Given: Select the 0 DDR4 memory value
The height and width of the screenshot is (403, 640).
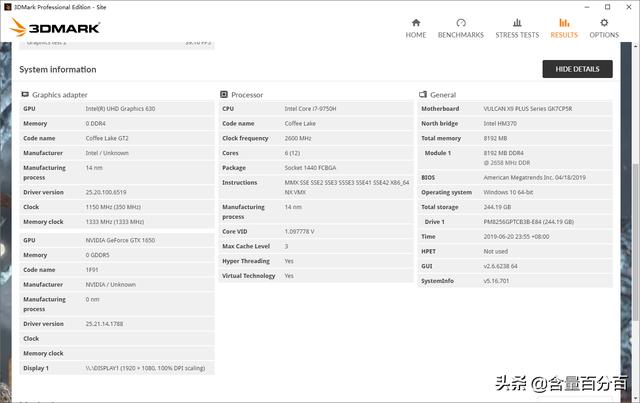Looking at the screenshot, I should point(96,123).
